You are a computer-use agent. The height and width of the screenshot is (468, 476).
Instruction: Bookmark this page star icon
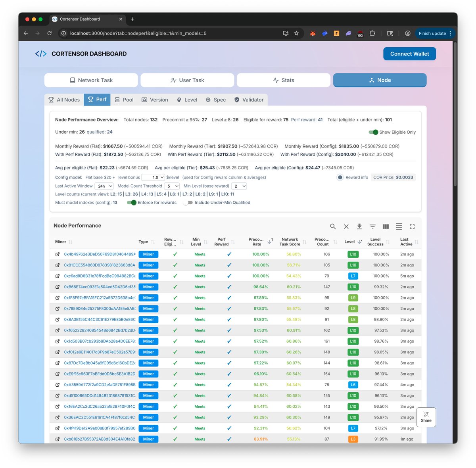(x=296, y=33)
